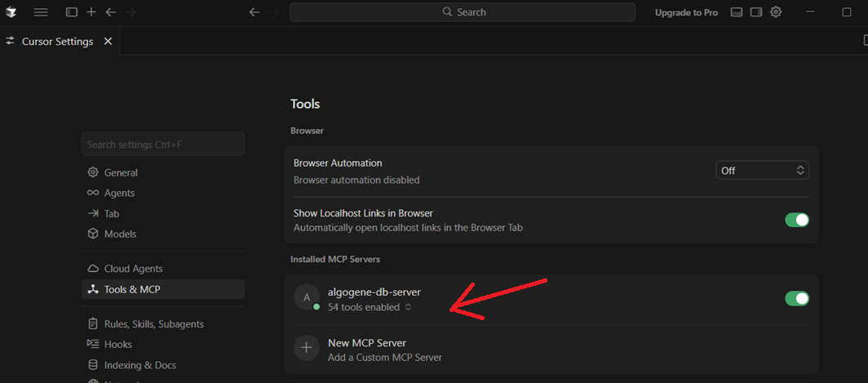Toggle Show Localhost Links in Browser switch
This screenshot has width=868, height=383.
coord(796,220)
